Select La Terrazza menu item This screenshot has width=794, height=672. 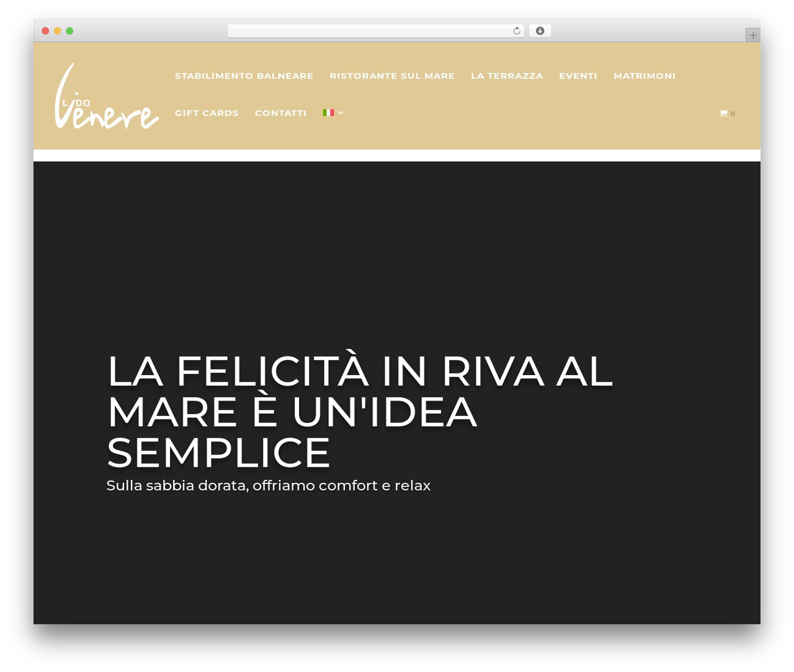coord(507,76)
